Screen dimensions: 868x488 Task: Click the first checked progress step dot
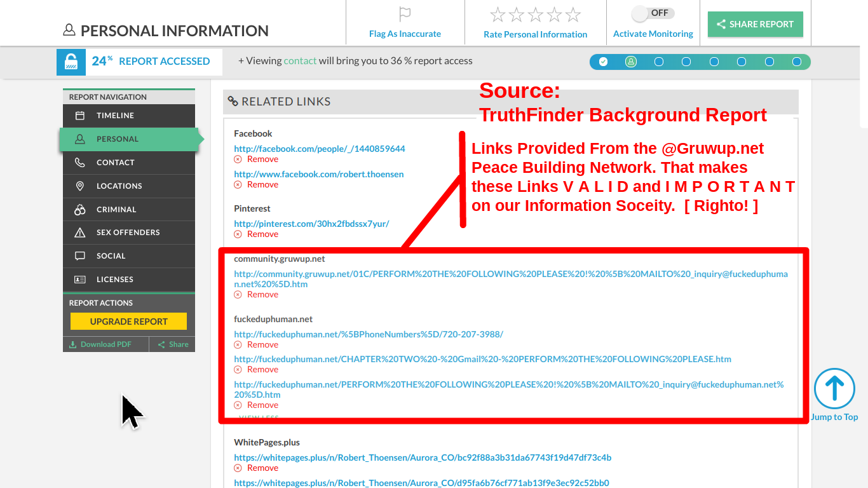pyautogui.click(x=603, y=62)
